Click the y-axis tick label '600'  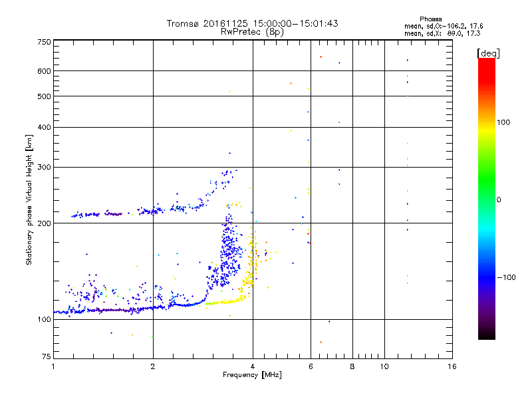(44, 71)
